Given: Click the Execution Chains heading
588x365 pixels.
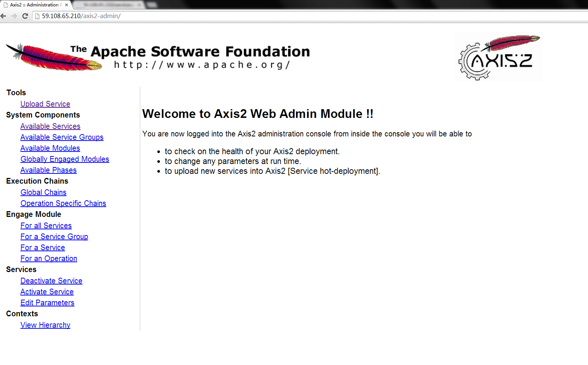Looking at the screenshot, I should pos(37,181).
